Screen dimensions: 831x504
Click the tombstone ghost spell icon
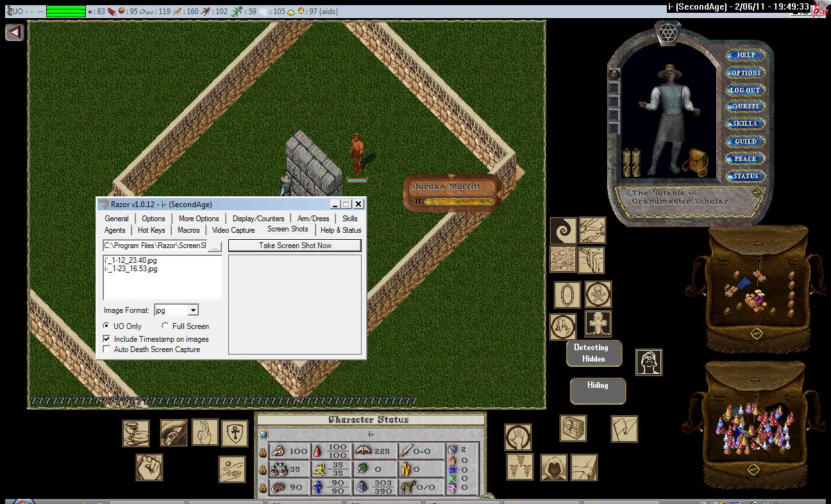tap(598, 324)
